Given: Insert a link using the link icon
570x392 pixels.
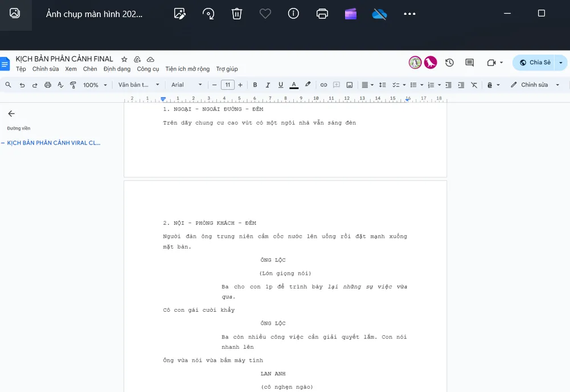Looking at the screenshot, I should (x=323, y=85).
